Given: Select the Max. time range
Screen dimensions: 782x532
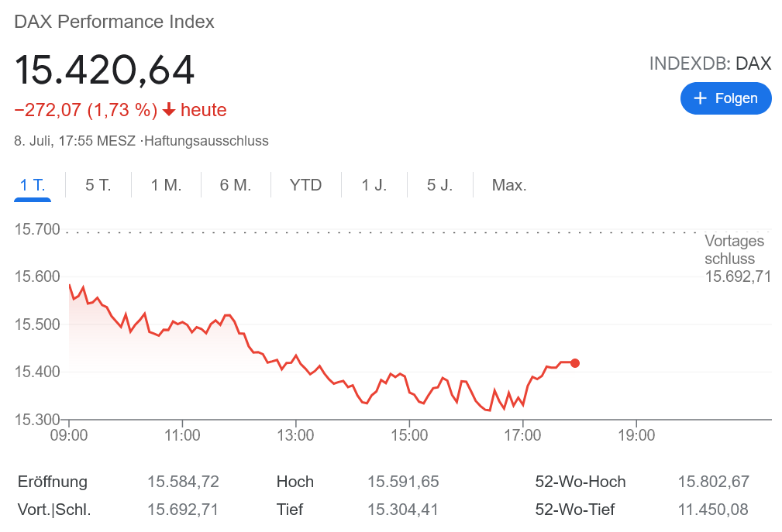Looking at the screenshot, I should click(509, 185).
